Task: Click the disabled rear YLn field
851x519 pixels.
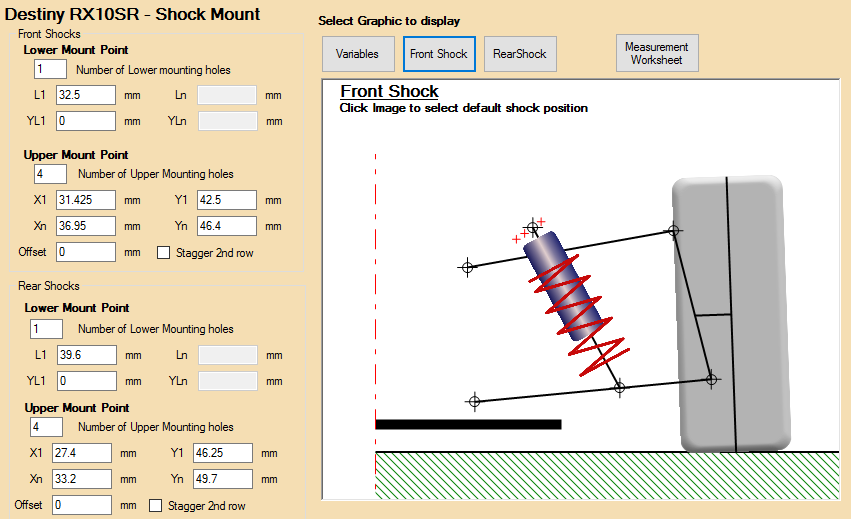Action: point(228,381)
